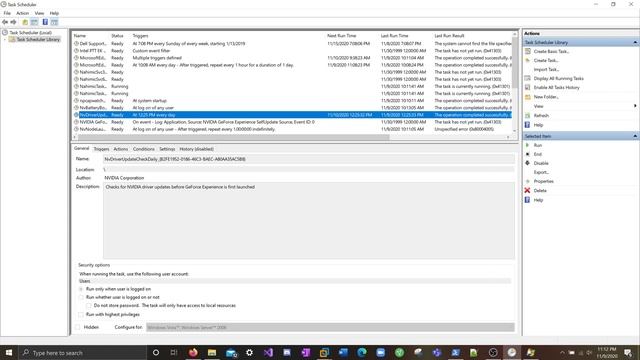Open the History (disabled) tab
The height and width of the screenshot is (360, 640).
point(196,149)
